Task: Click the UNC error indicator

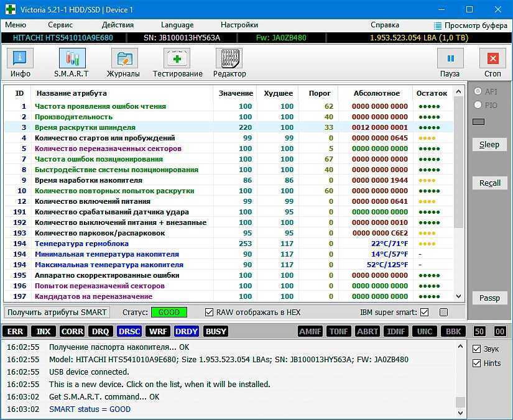Action: click(425, 331)
